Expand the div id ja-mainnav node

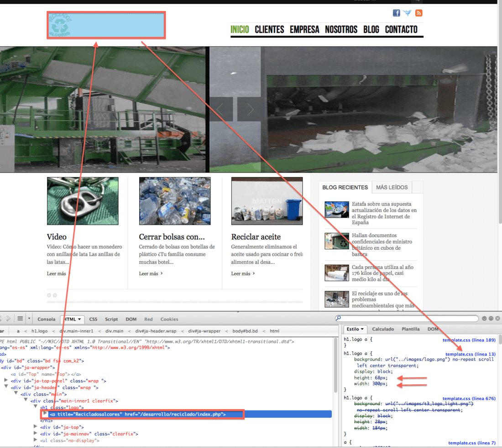tap(36, 433)
